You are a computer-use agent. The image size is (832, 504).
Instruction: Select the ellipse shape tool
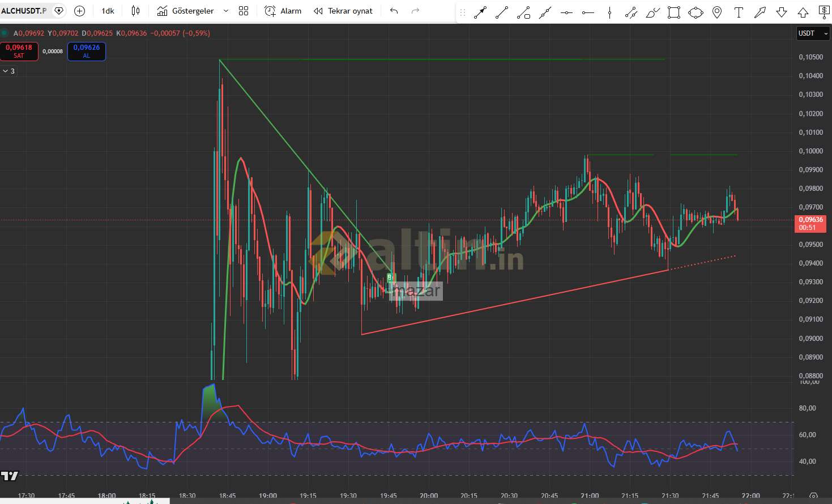696,12
